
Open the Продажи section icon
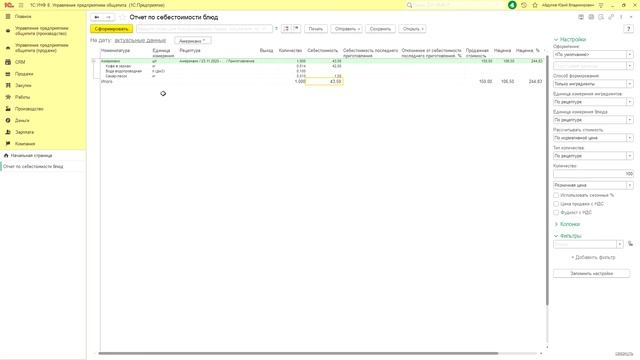point(7,74)
